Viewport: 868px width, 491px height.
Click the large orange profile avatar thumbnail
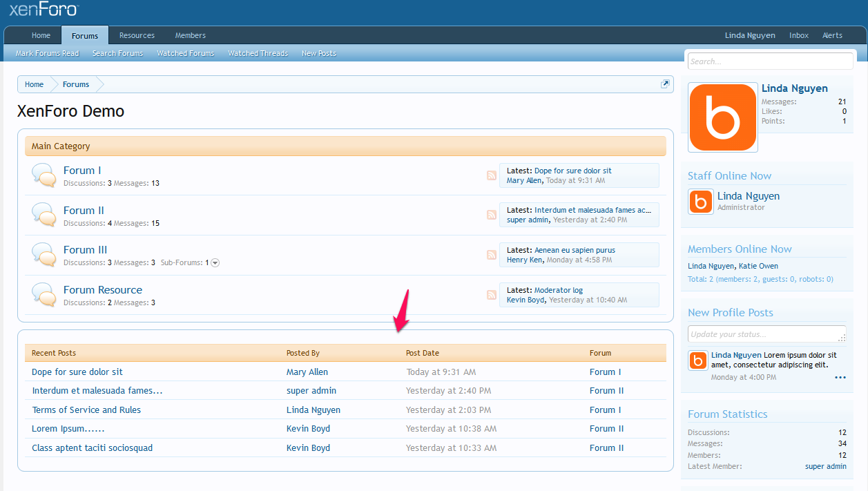point(723,117)
